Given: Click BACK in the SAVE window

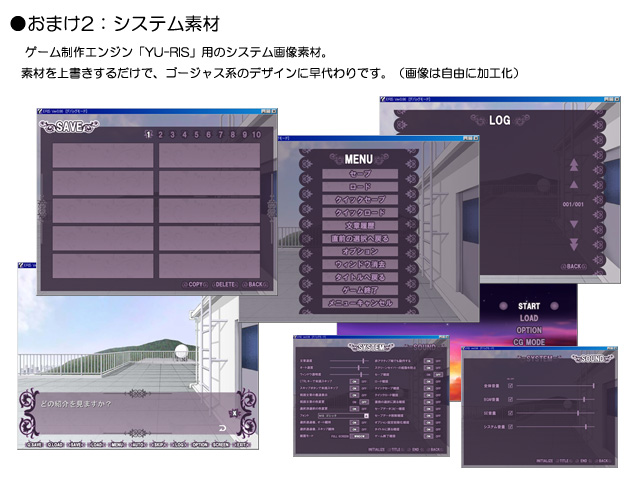Looking at the screenshot, I should click(x=256, y=284).
